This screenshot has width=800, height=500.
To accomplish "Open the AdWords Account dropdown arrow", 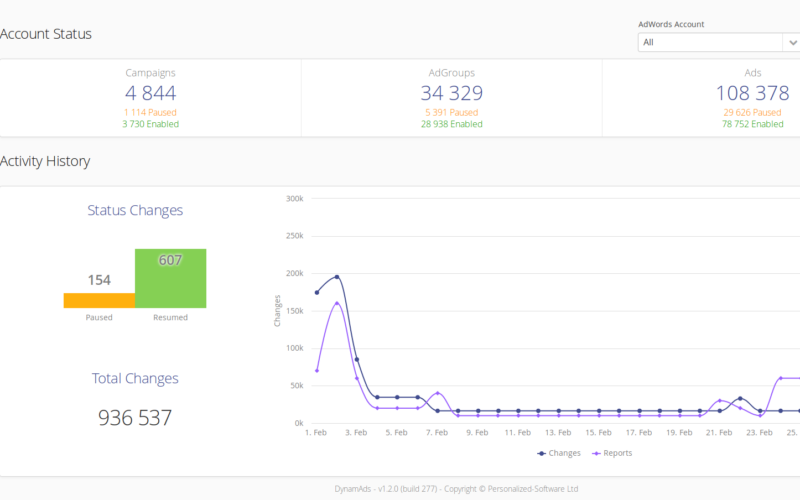I will click(792, 42).
